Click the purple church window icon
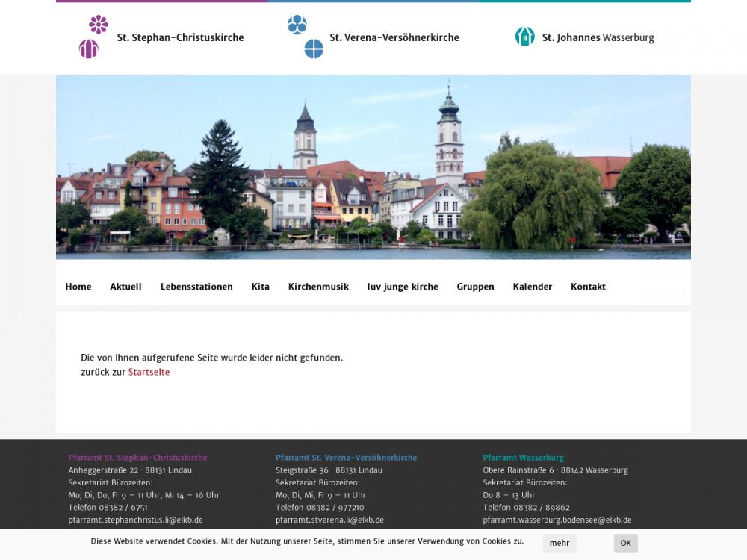 [89, 49]
